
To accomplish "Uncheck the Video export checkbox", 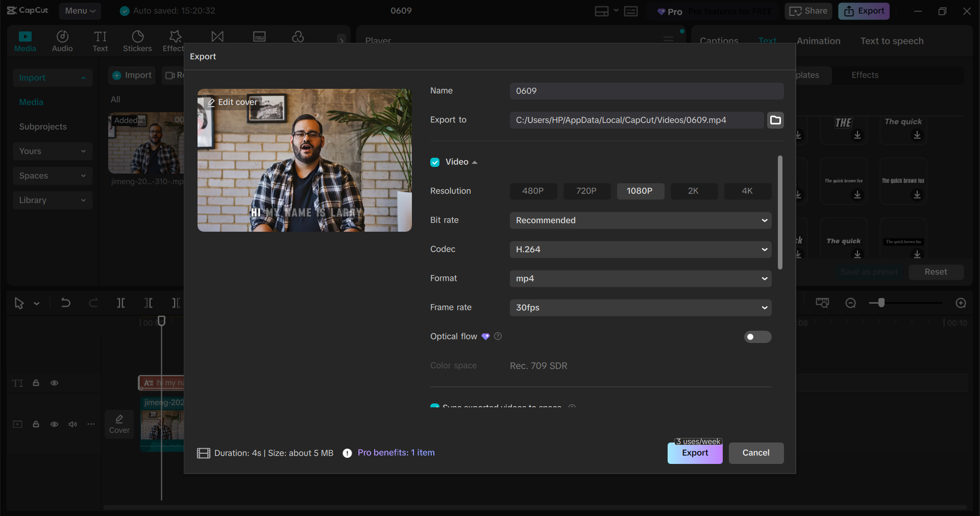I will click(x=435, y=162).
